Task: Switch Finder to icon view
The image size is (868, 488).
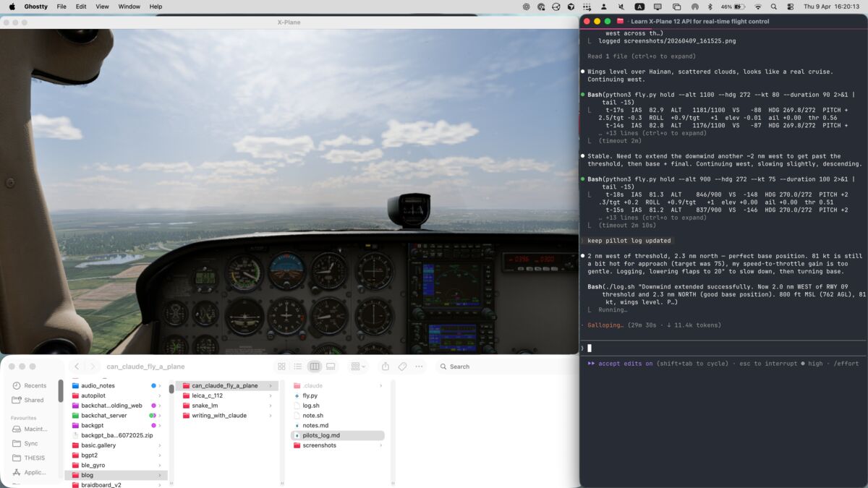Action: pos(282,366)
